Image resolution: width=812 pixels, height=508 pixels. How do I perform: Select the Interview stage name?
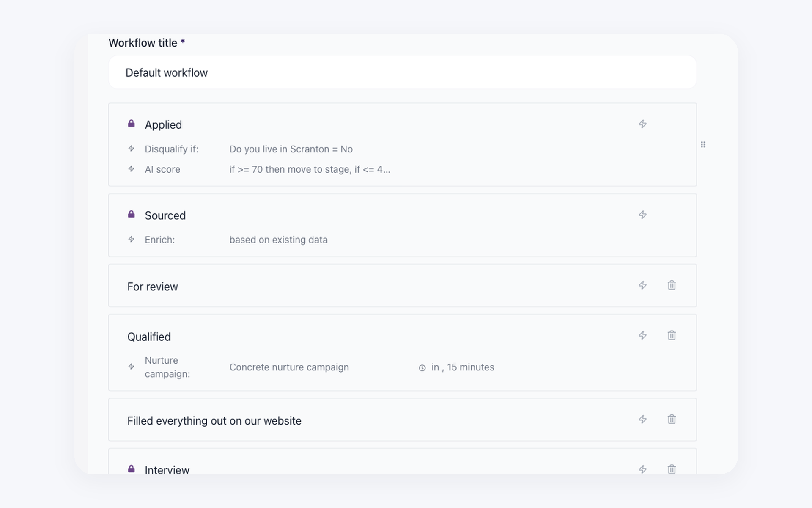point(167,470)
